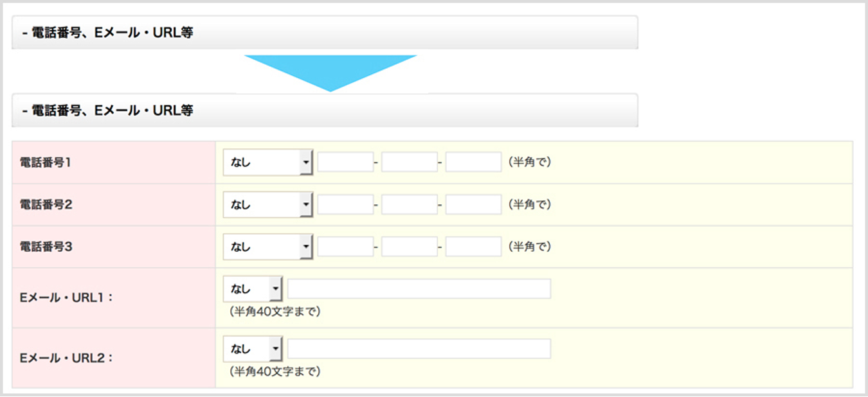Screen dimensions: 868x397
Task: Click last number field of 電話番号1
Action: (x=473, y=163)
